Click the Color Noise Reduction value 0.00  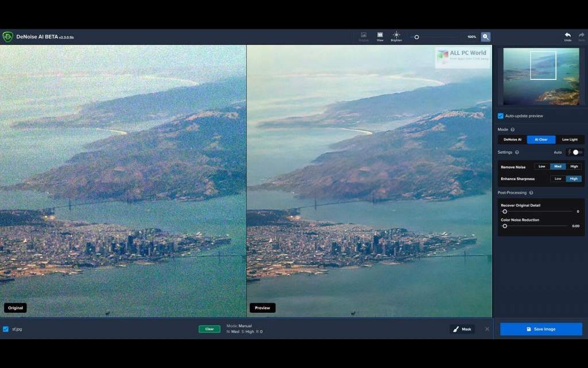pos(575,226)
